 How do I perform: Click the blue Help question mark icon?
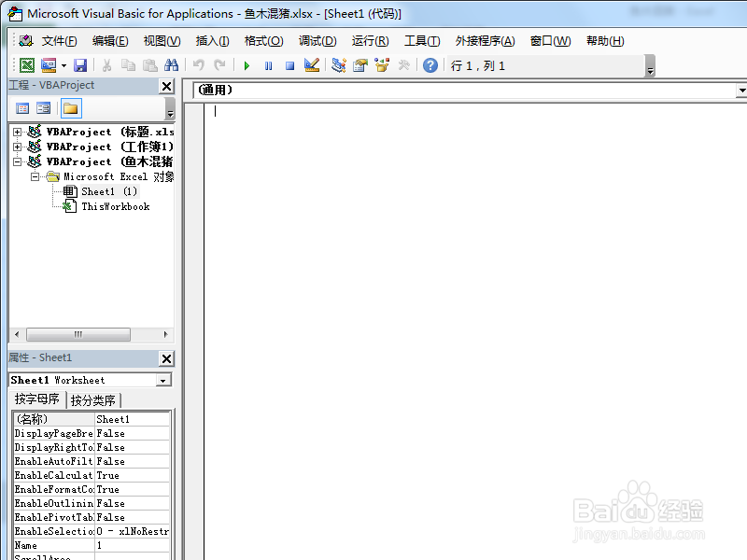point(430,65)
